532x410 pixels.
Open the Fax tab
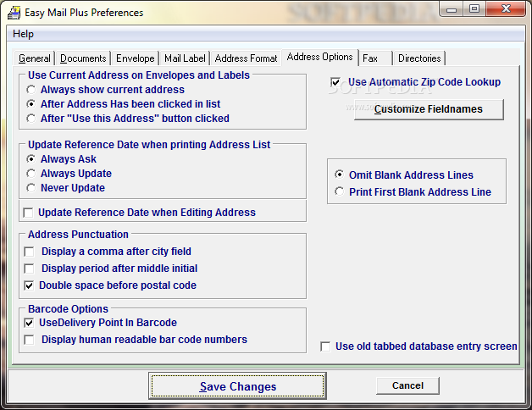coord(375,58)
